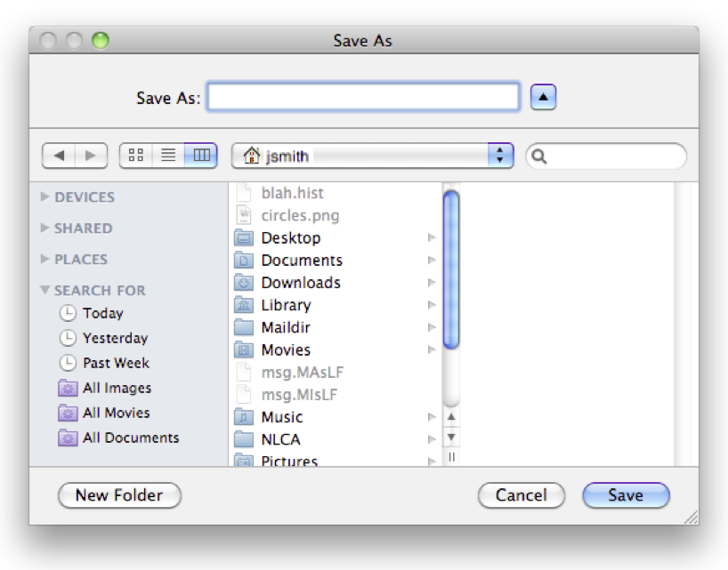Cancel the Save As dialog

pyautogui.click(x=522, y=495)
